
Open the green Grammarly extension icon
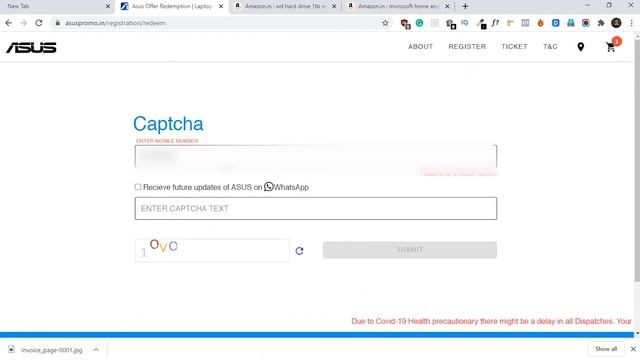click(419, 23)
